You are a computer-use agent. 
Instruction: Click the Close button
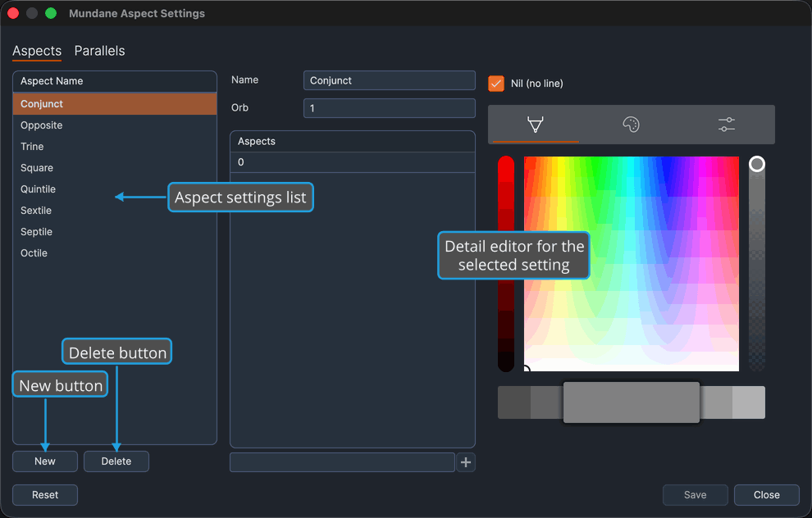click(766, 495)
